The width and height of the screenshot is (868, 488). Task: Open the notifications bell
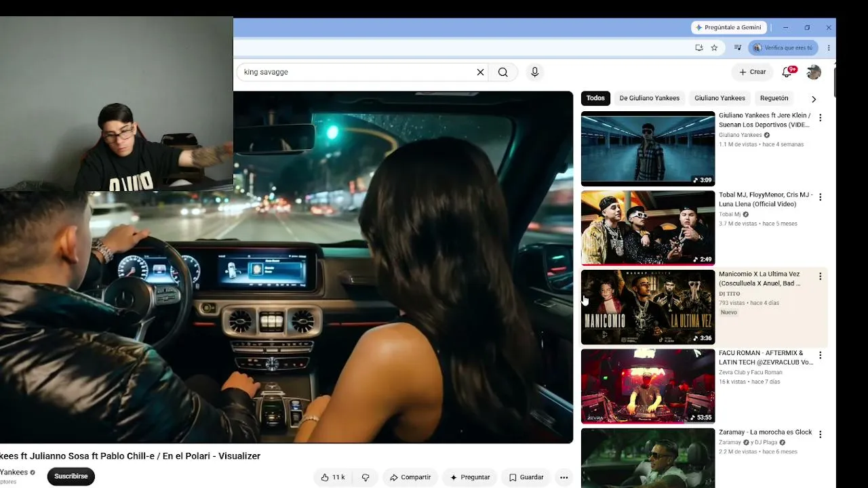(787, 72)
